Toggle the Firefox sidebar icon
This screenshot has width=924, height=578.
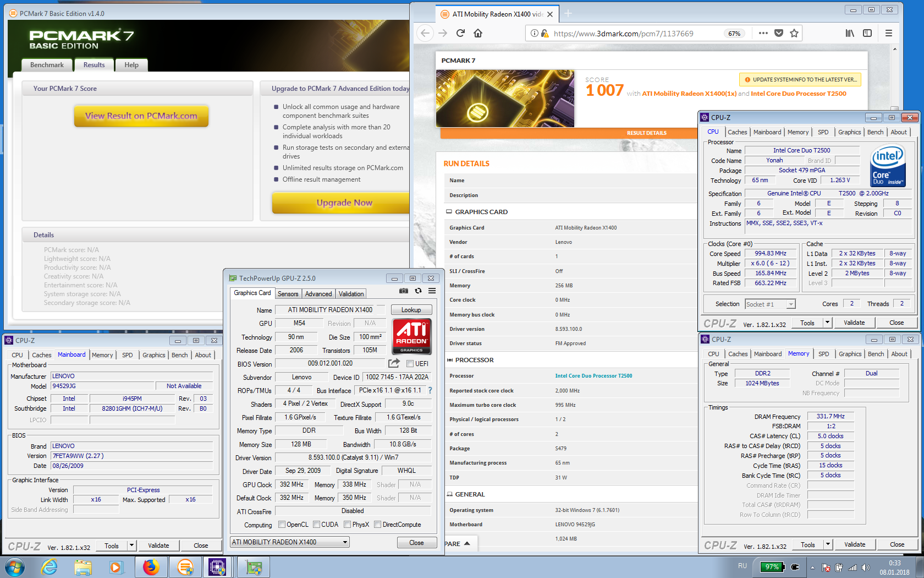(x=867, y=33)
